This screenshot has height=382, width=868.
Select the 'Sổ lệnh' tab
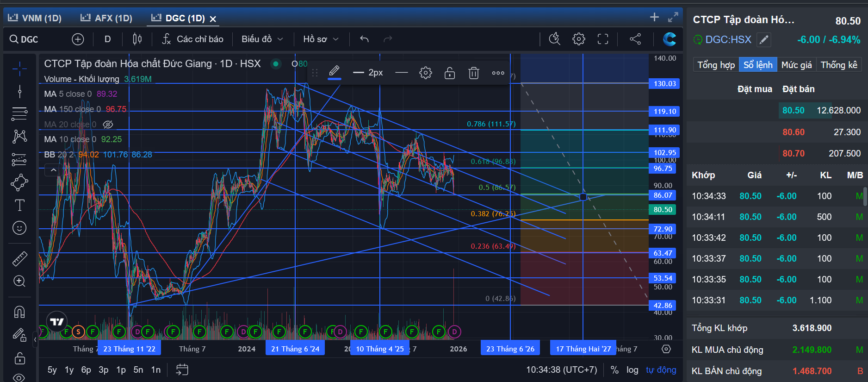click(758, 65)
